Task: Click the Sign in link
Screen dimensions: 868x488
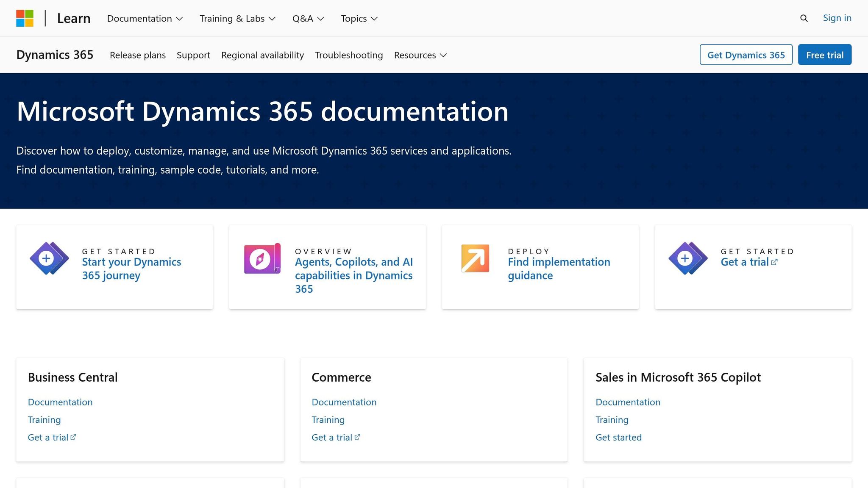Action: [837, 18]
